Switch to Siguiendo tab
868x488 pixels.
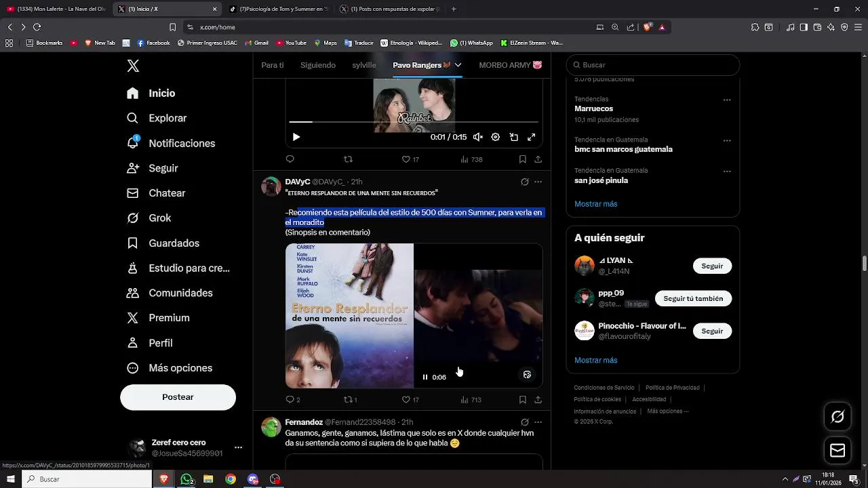(318, 65)
